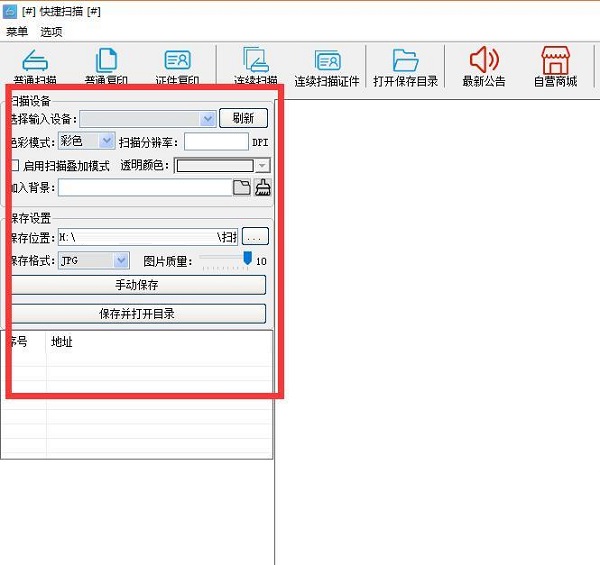Click the 刷新 refresh button
The height and width of the screenshot is (565, 600).
(243, 118)
